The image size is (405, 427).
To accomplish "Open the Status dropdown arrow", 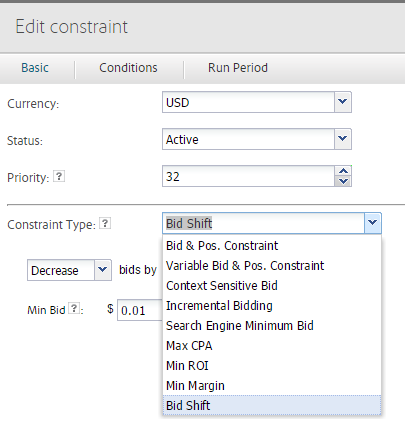I will coord(343,139).
